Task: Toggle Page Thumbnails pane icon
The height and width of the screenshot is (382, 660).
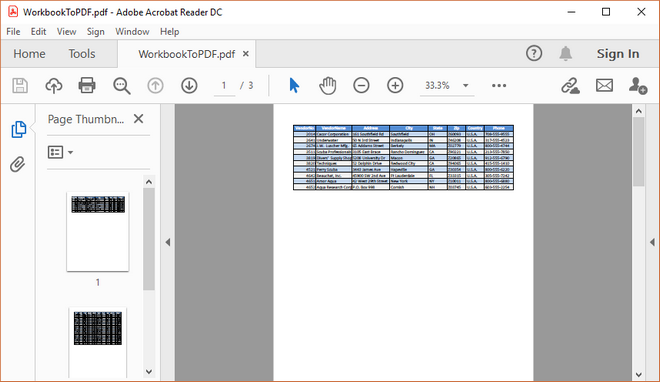Action: pyautogui.click(x=18, y=129)
